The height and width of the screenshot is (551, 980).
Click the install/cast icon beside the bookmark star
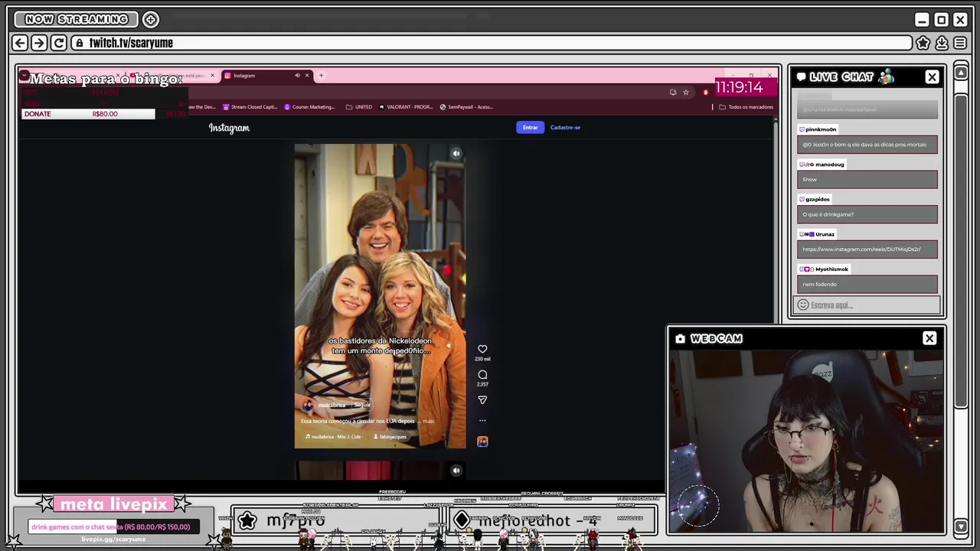[673, 92]
